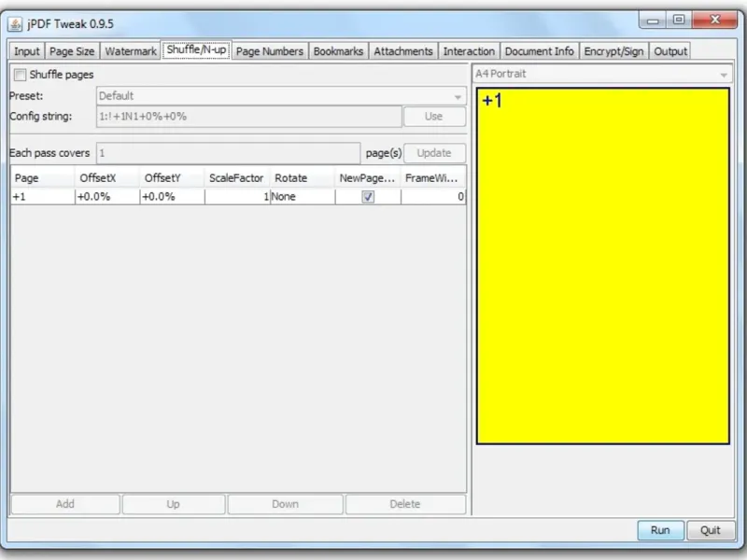Open the Attachments tab
Screen dimensions: 747x560
[x=403, y=51]
